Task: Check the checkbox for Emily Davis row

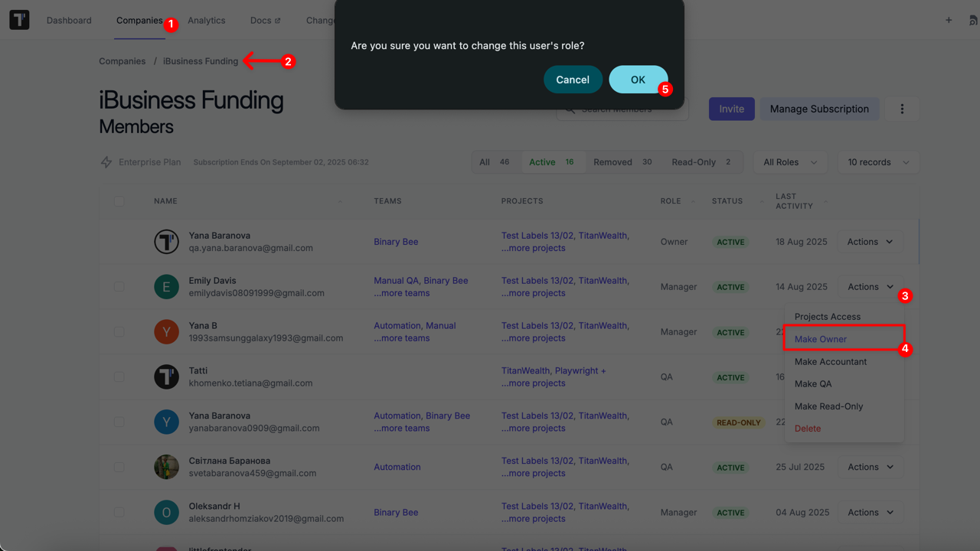Action: [x=119, y=287]
